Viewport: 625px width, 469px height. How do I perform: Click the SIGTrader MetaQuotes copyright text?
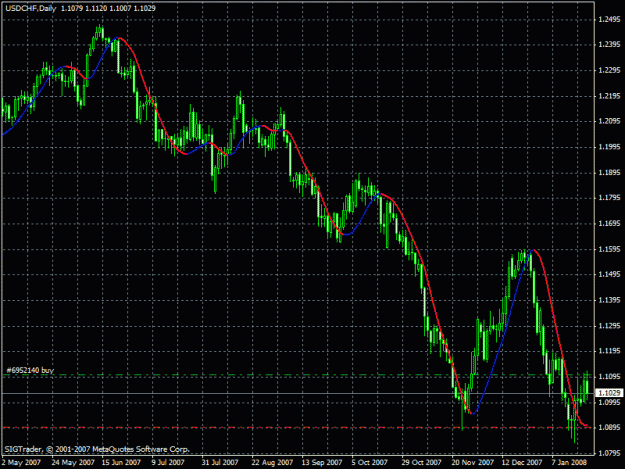pyautogui.click(x=96, y=449)
